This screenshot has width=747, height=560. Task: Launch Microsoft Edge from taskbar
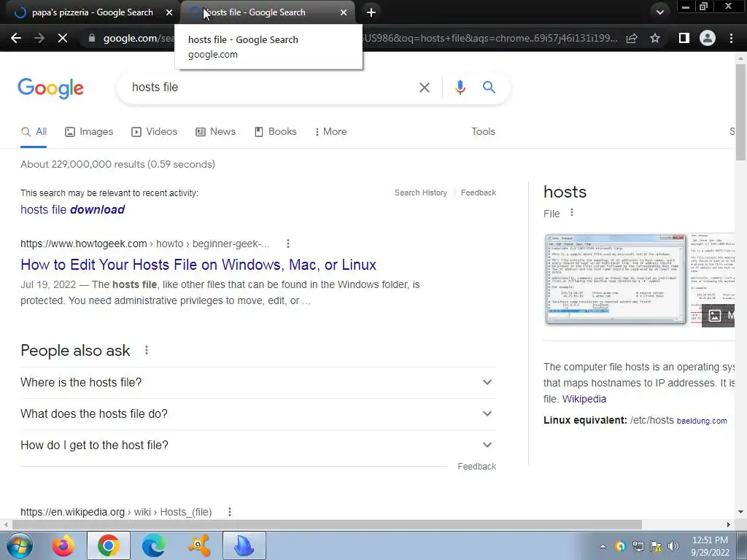pos(153,545)
